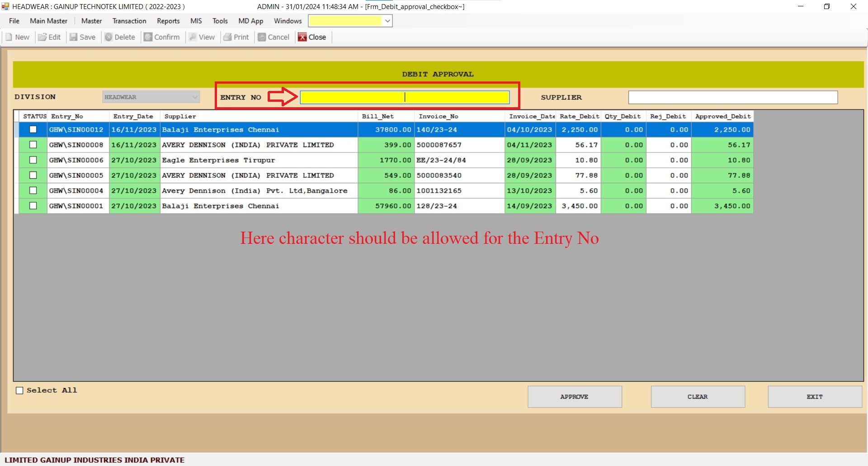Tick the checkbox for entry GHW\SIN00006

[33, 160]
